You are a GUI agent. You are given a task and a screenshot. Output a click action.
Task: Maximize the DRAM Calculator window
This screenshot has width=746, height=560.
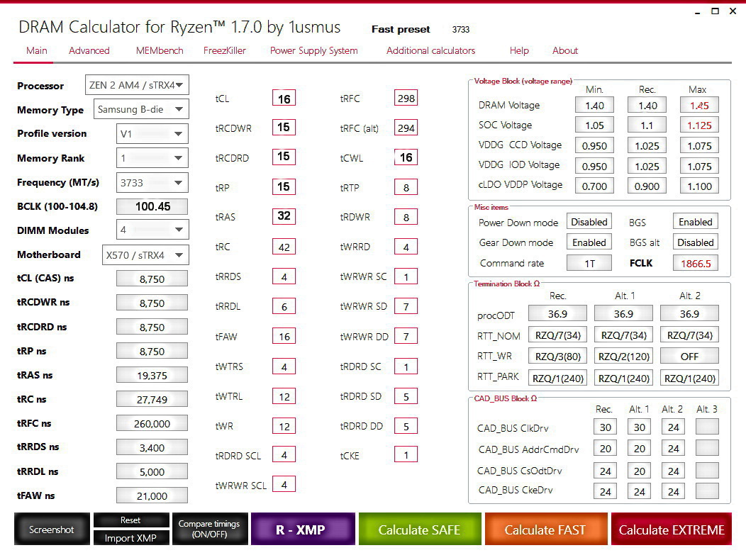(x=715, y=11)
